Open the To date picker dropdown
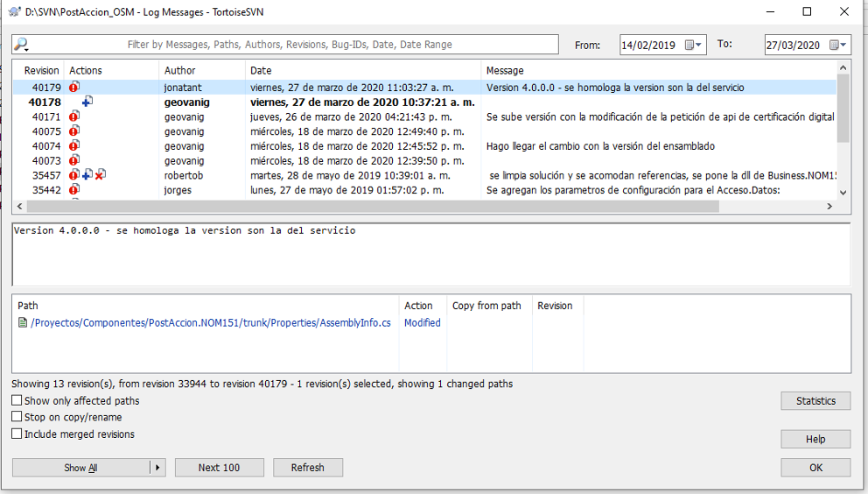This screenshot has height=494, width=868. [x=838, y=46]
